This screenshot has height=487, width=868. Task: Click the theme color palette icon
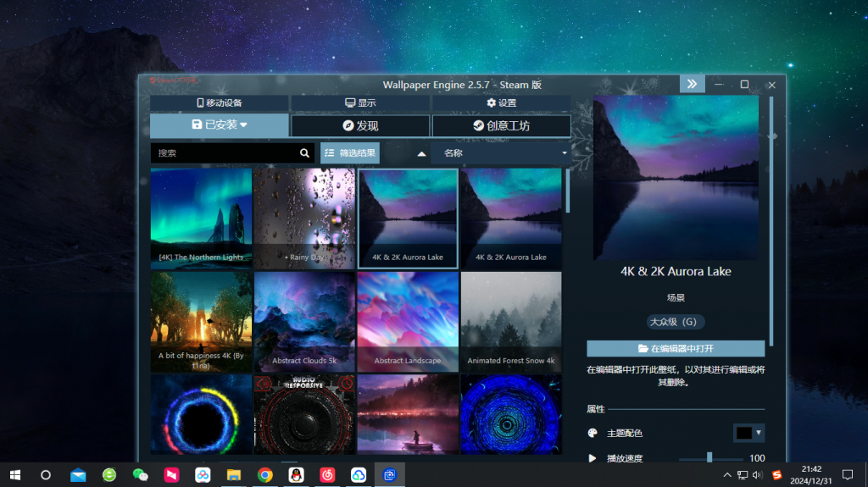[x=593, y=433]
